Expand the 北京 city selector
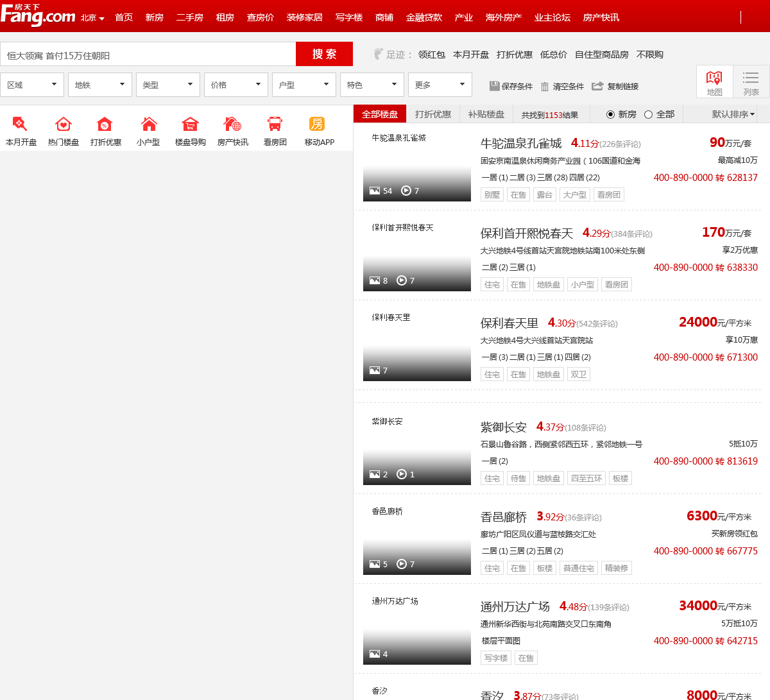The width and height of the screenshot is (770, 700). click(92, 18)
